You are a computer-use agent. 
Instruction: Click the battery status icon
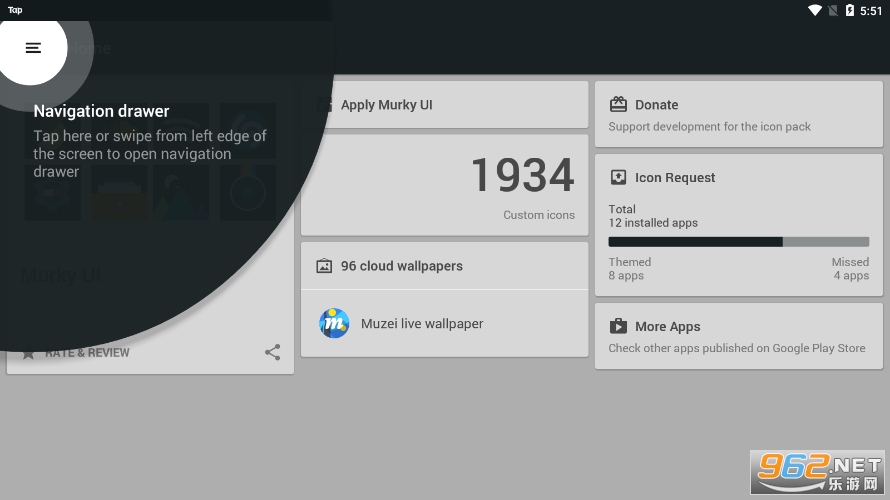850,10
